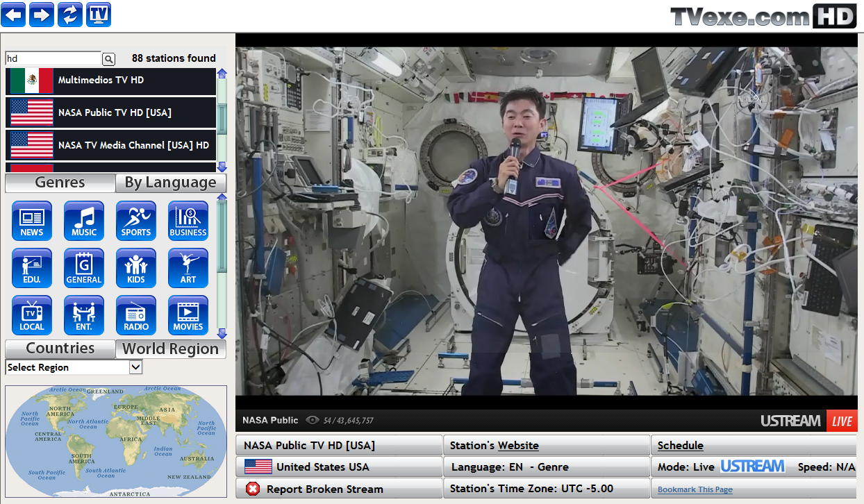Focus the station search input field

pos(53,59)
